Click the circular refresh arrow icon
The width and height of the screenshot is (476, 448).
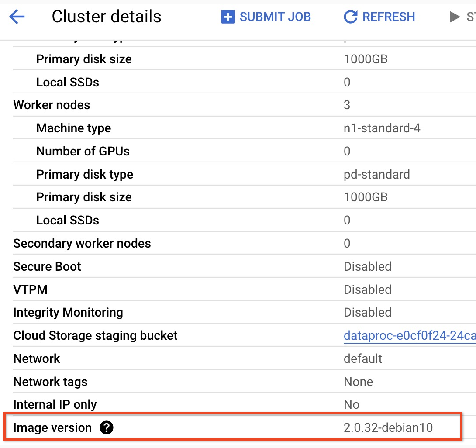(x=350, y=17)
